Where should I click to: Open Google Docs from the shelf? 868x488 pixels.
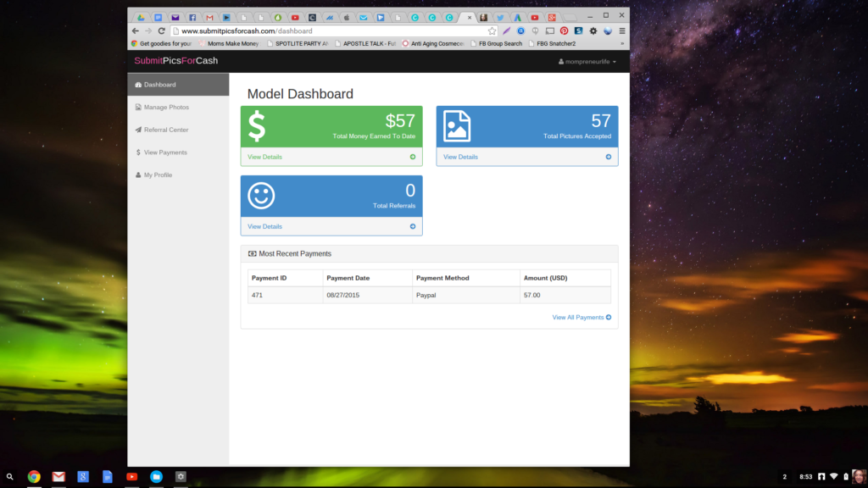pos(108,476)
